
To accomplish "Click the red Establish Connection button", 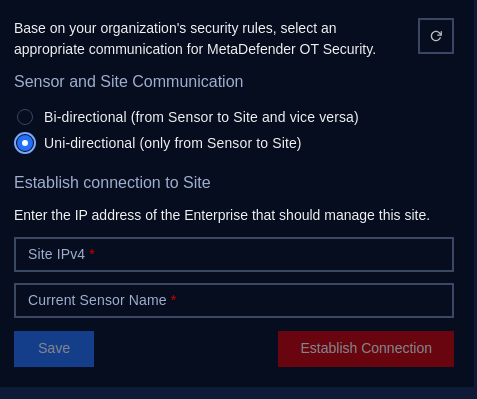I will 366,349.
